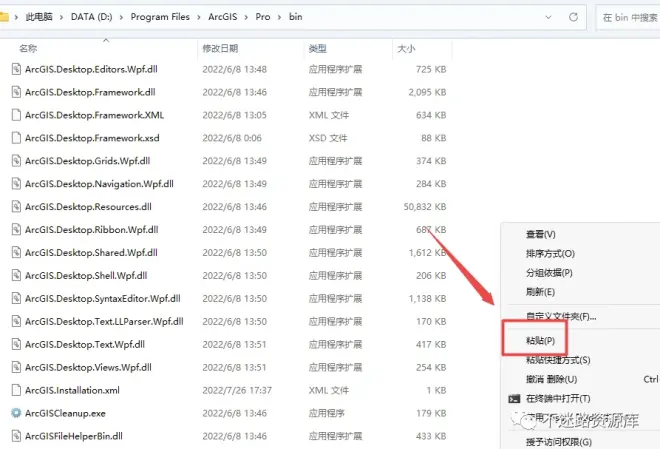Select the file name ArcGIS.Desktop.SyntaxEditor.Wpf.dll

click(x=103, y=298)
